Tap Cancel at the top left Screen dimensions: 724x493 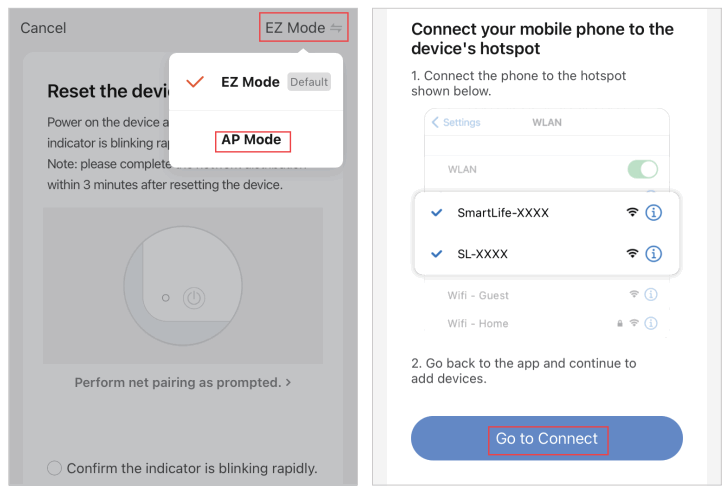tap(43, 28)
